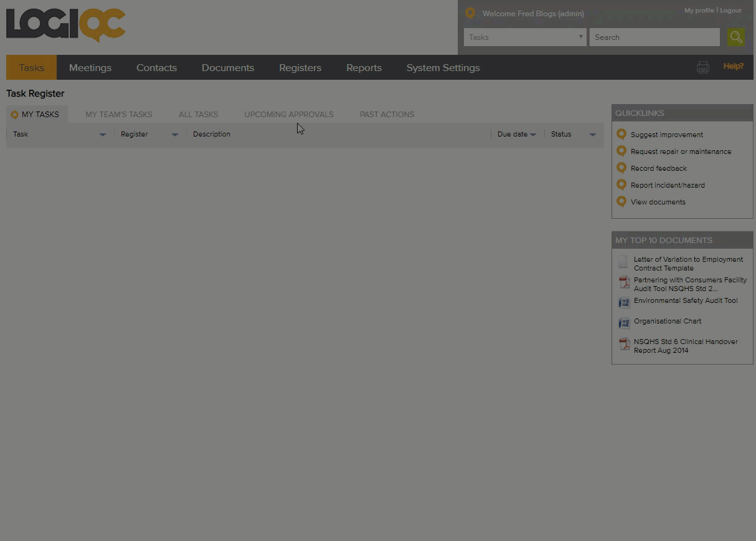Screen dimensions: 756x541
Task: Open the Tasks search category dropdown
Action: [524, 37]
